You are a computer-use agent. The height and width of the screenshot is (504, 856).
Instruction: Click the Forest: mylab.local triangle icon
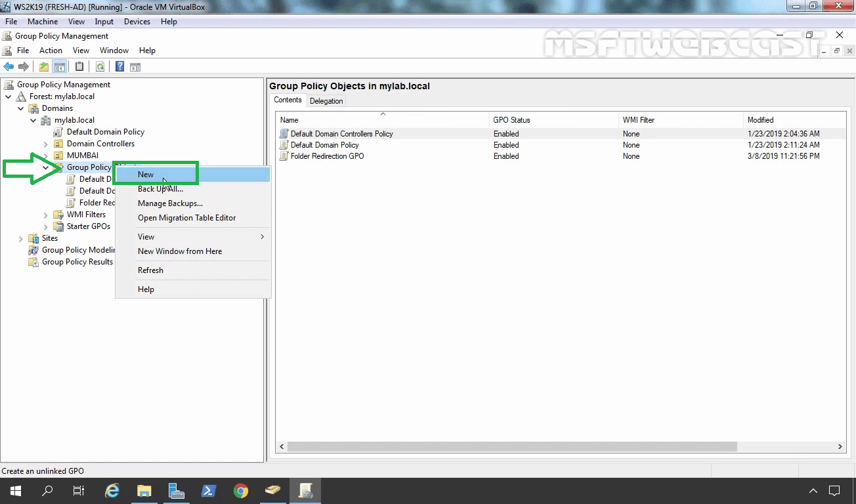coord(21,96)
